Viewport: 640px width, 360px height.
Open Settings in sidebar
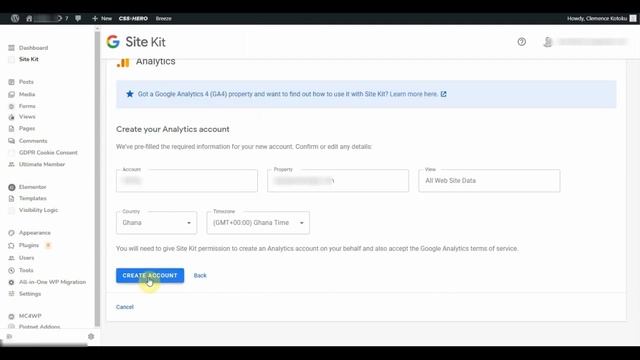tap(30, 294)
